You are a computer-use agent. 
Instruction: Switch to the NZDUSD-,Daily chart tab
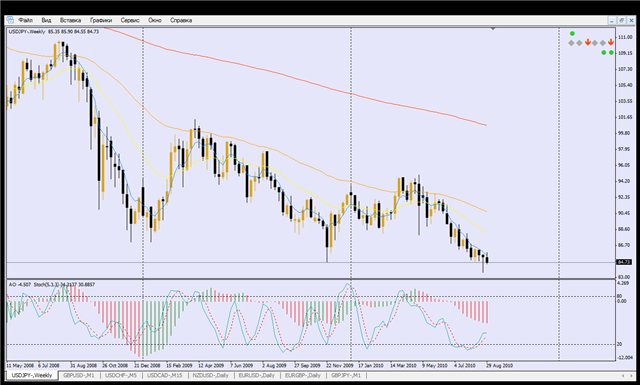211,375
